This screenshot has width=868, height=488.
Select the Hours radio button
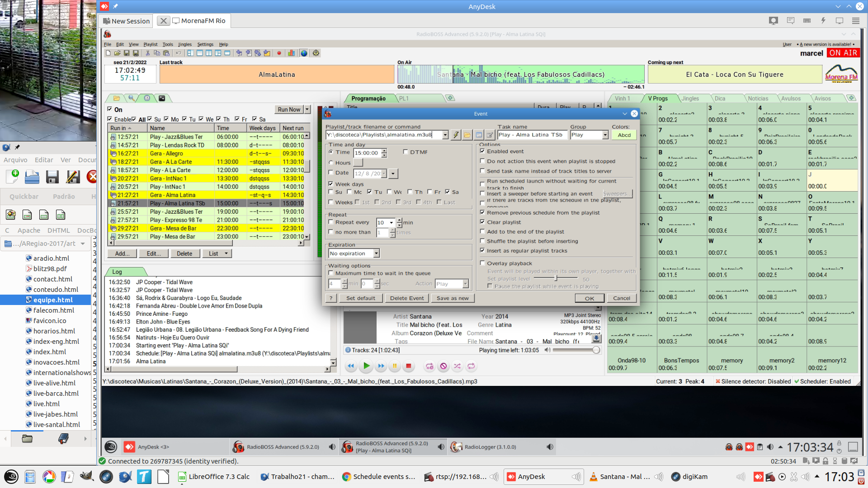tap(331, 163)
